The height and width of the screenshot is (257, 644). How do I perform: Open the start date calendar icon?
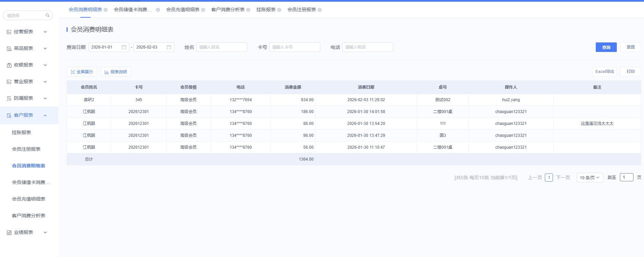pos(124,47)
